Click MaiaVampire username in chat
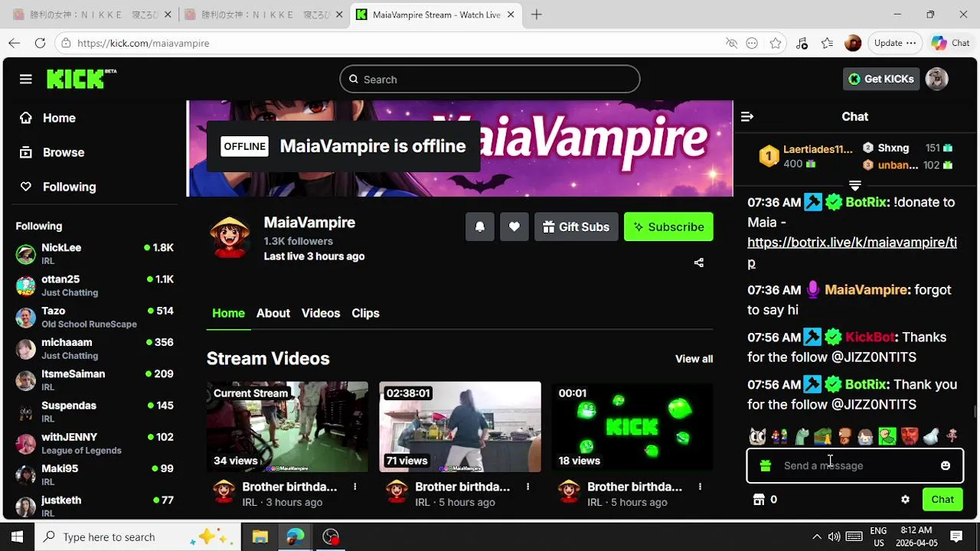 pos(866,289)
